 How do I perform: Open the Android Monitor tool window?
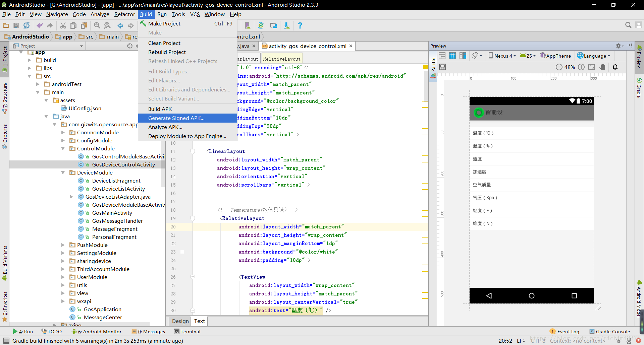pyautogui.click(x=97, y=332)
